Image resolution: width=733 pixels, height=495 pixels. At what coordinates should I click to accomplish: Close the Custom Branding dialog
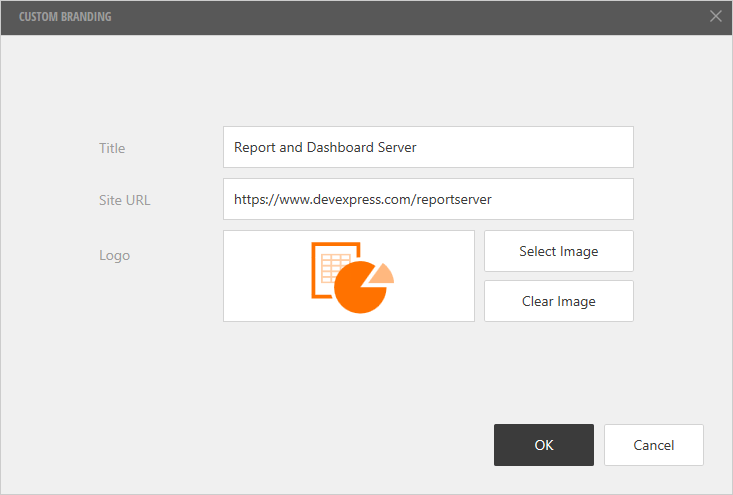pyautogui.click(x=715, y=16)
